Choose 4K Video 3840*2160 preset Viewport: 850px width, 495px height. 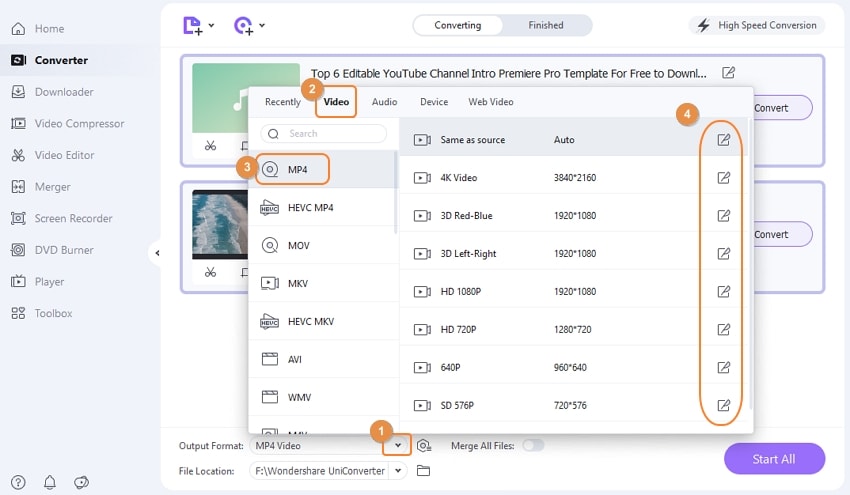[574, 178]
